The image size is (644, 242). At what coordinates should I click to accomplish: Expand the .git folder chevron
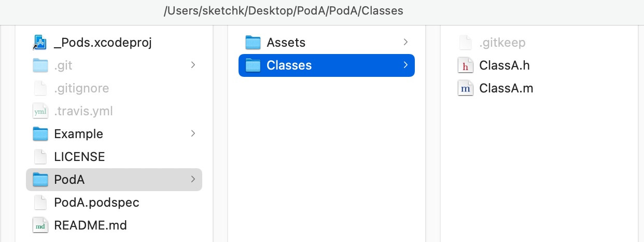[x=193, y=65]
